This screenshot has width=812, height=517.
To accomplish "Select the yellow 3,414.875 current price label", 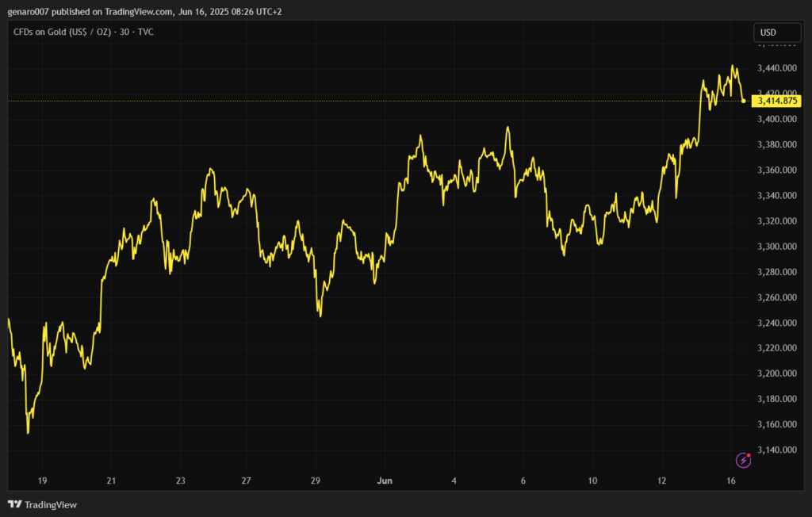I will 777,101.
